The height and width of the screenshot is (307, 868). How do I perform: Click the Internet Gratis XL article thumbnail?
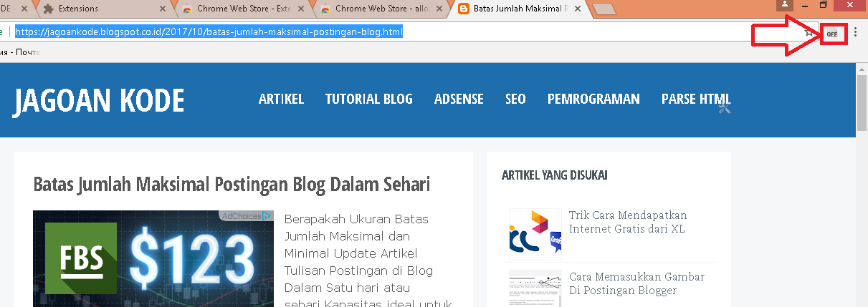535,234
